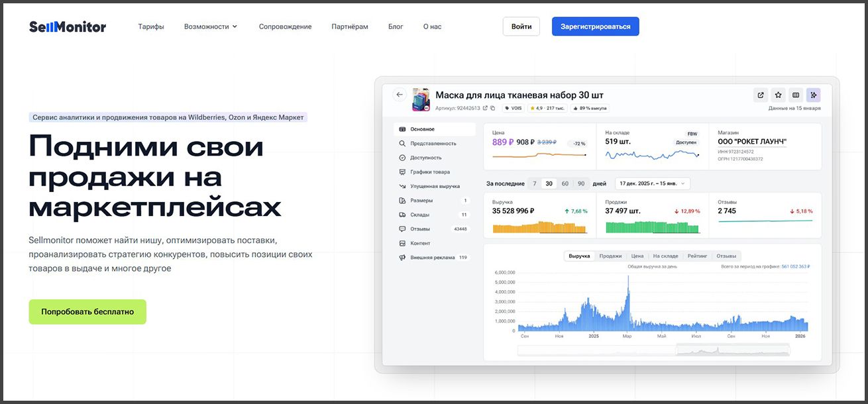Copy the article number with the copy icon
The height and width of the screenshot is (404, 868).
click(492, 108)
